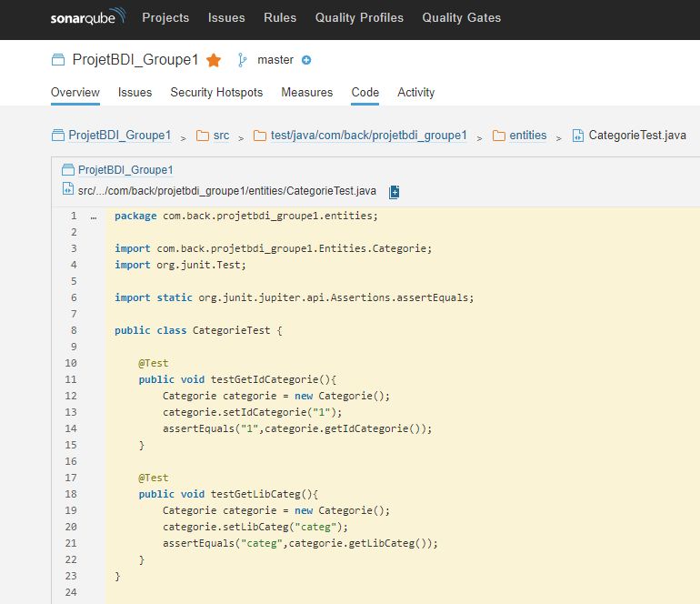700x604 pixels.
Task: Click the import org.junit.Test line
Action: (180, 265)
